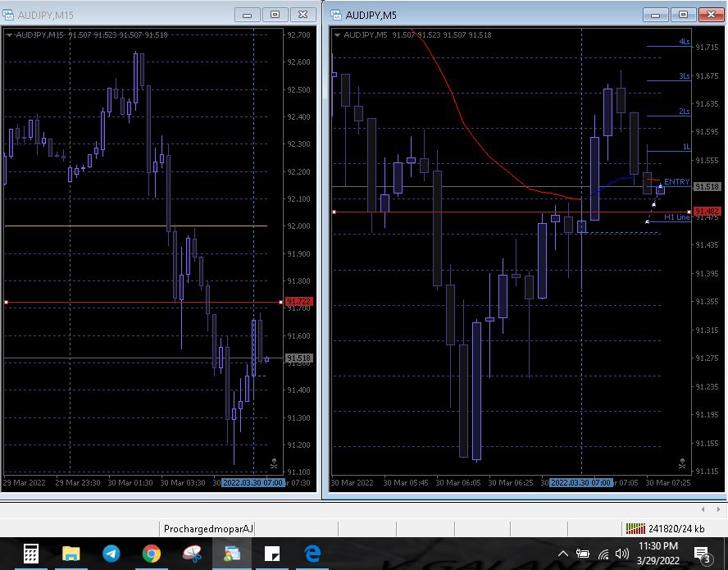Image resolution: width=728 pixels, height=570 pixels.
Task: Click the 91.518 current price tag in M5
Action: point(707,186)
